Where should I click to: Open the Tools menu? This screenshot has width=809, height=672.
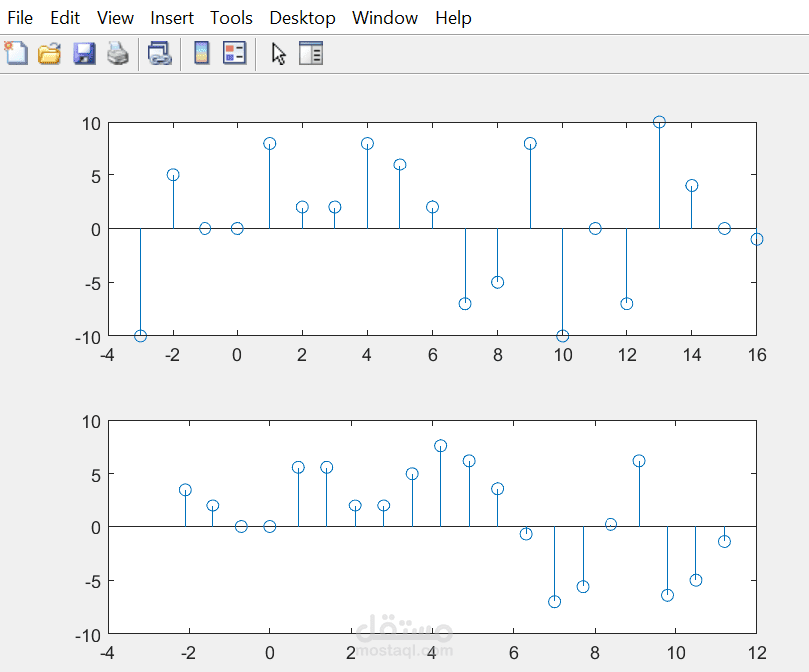(231, 18)
